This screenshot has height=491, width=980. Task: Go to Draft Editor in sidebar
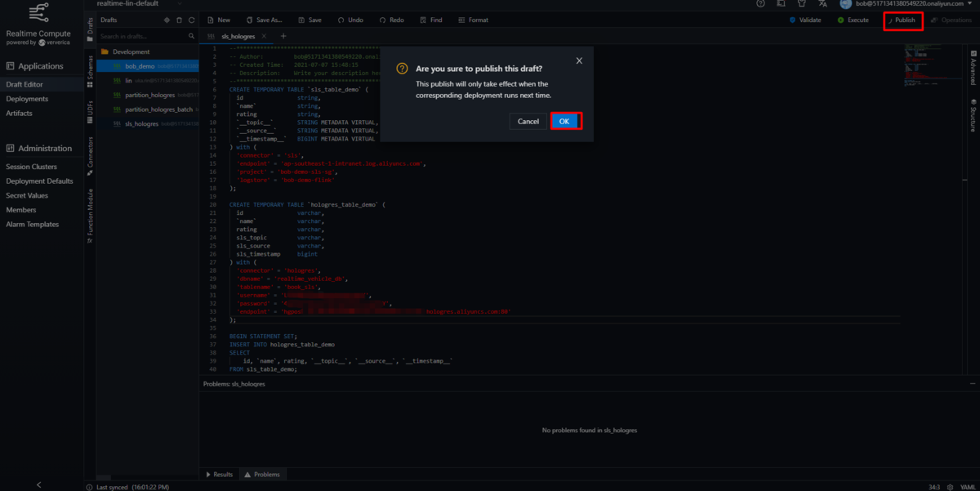pos(24,84)
